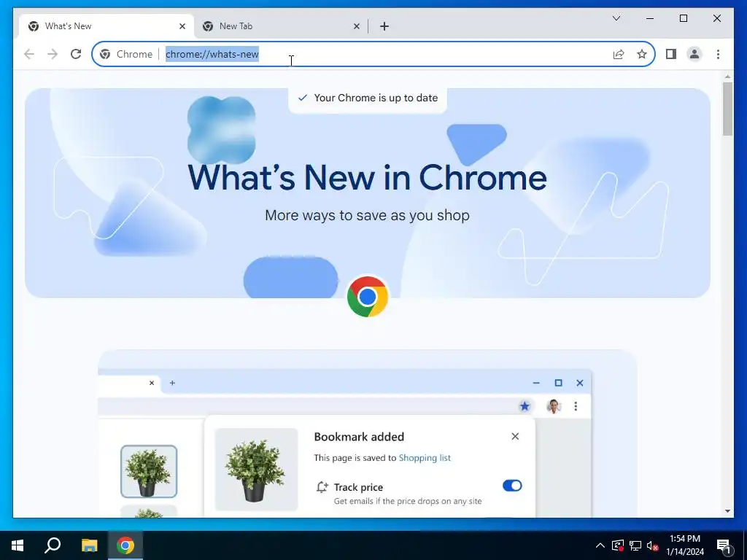Open File Explorer from the taskbar

pyautogui.click(x=89, y=545)
